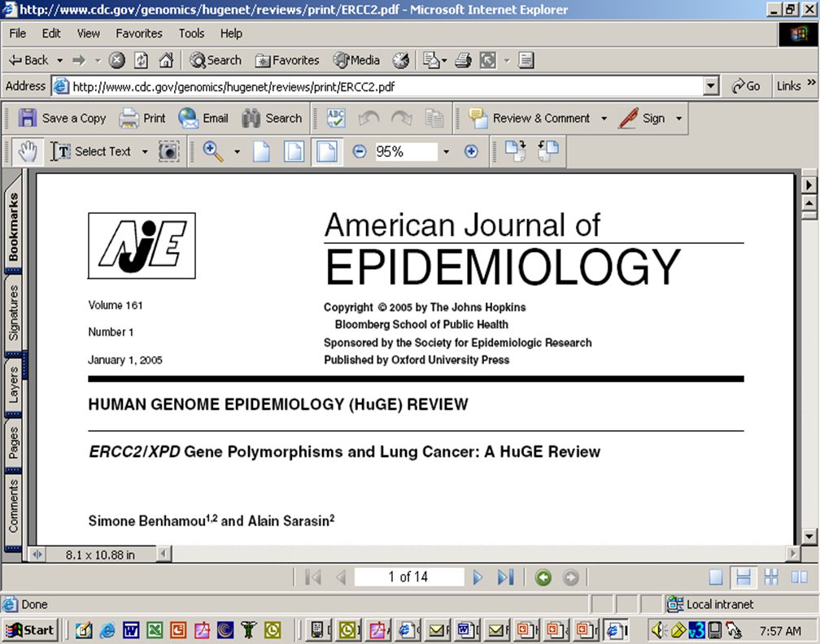Image resolution: width=820 pixels, height=644 pixels.
Task: Click the zoom percentage field 95%
Action: click(406, 151)
